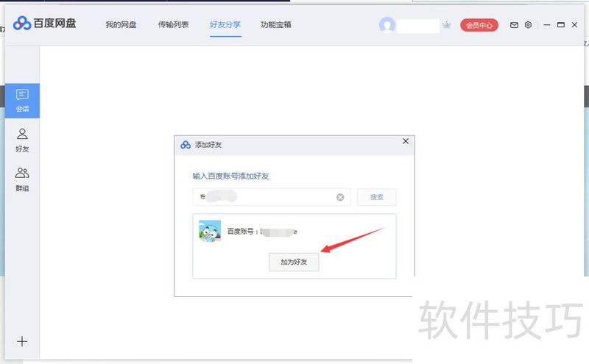
Task: Click the plus icon in sidebar
Action: [x=22, y=341]
